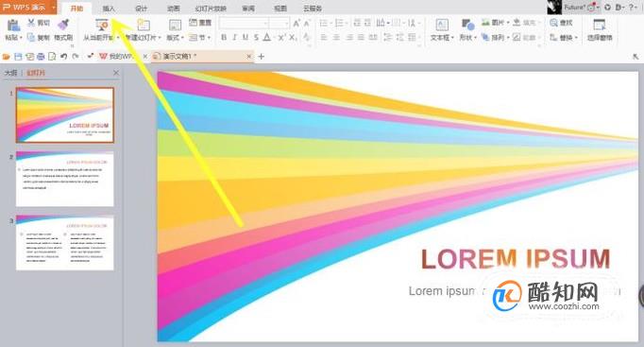The image size is (644, 347).
Task: Click the font color A button
Action: tap(267, 38)
